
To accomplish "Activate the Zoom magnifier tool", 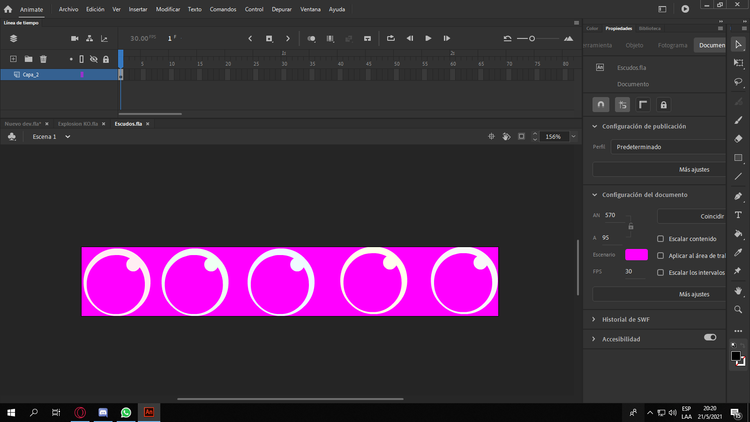I will tap(738, 310).
